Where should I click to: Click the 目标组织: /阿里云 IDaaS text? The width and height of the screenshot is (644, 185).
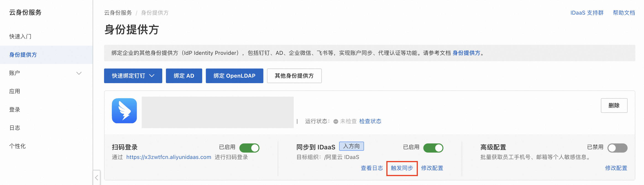coord(327,157)
